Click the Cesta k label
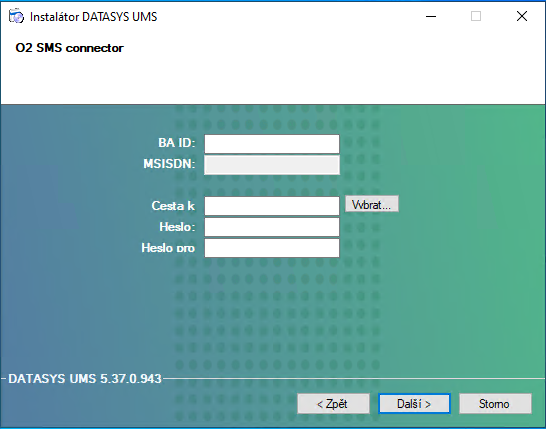The height and width of the screenshot is (429, 546). (173, 206)
